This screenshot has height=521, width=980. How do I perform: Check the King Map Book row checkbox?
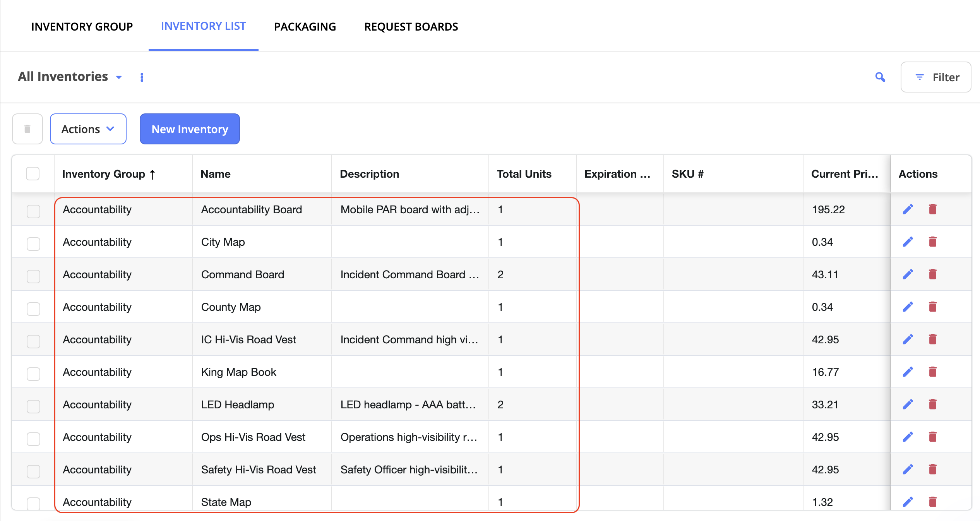[x=34, y=374]
